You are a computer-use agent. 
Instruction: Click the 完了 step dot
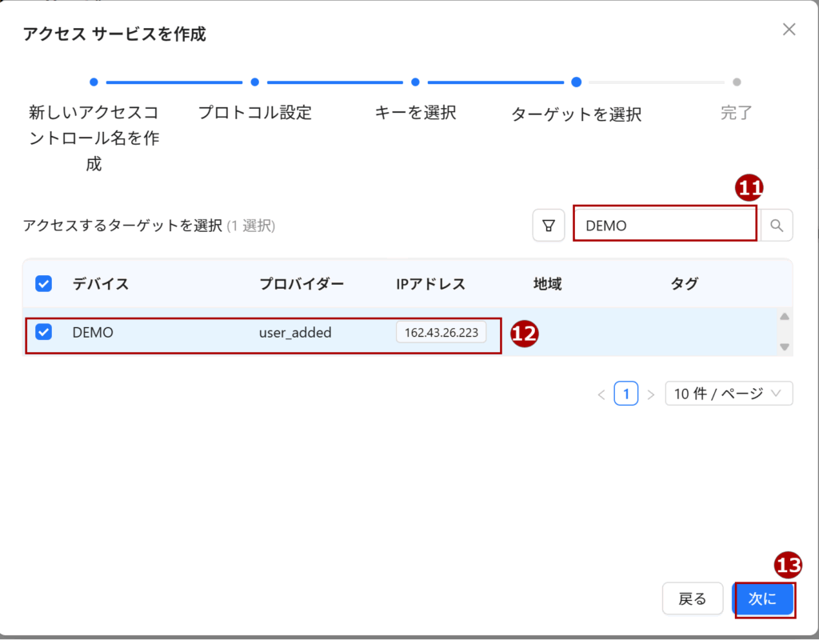[737, 82]
